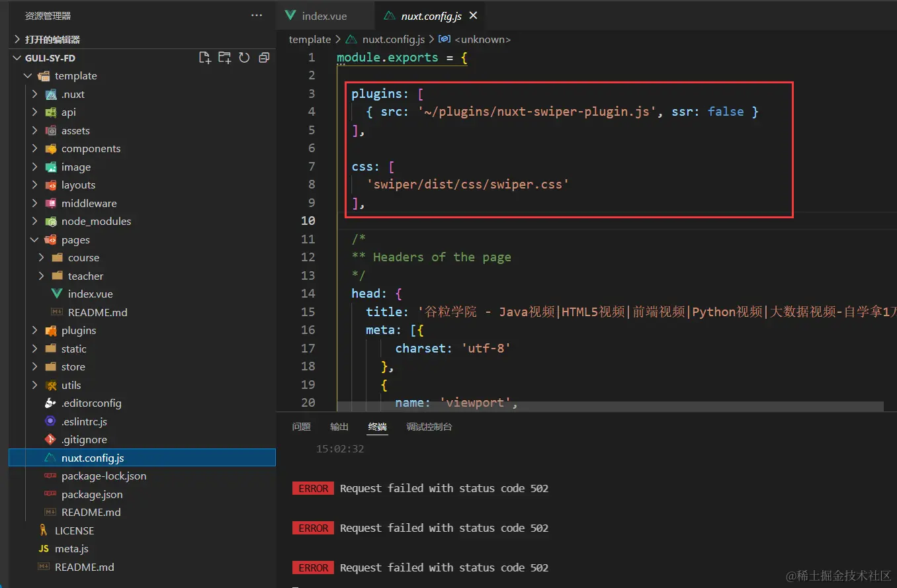Click the New Folder icon in explorer header
This screenshot has height=588, width=897.
point(225,58)
